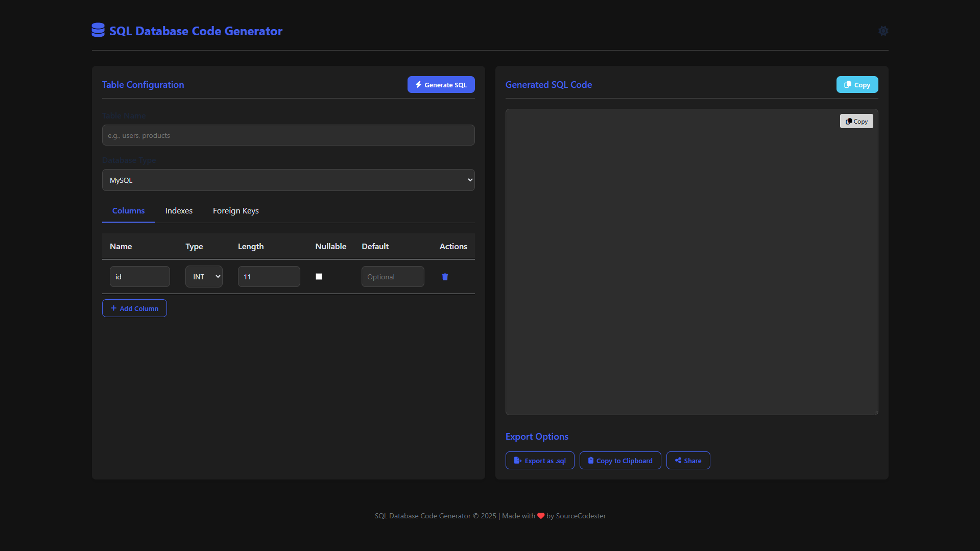980x551 pixels.
Task: Switch to the Indexes tab
Action: tap(179, 211)
